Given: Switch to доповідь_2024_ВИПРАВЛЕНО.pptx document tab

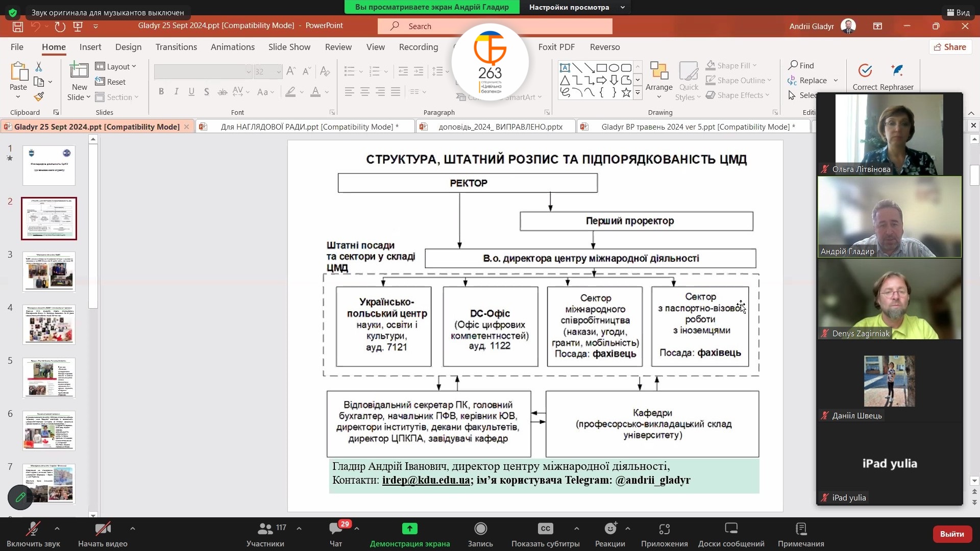Looking at the screenshot, I should (495, 127).
